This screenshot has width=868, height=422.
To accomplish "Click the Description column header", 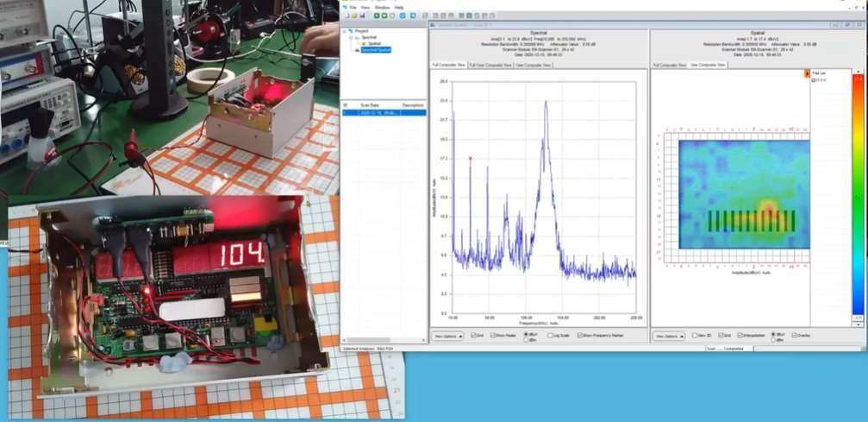I will (x=413, y=104).
